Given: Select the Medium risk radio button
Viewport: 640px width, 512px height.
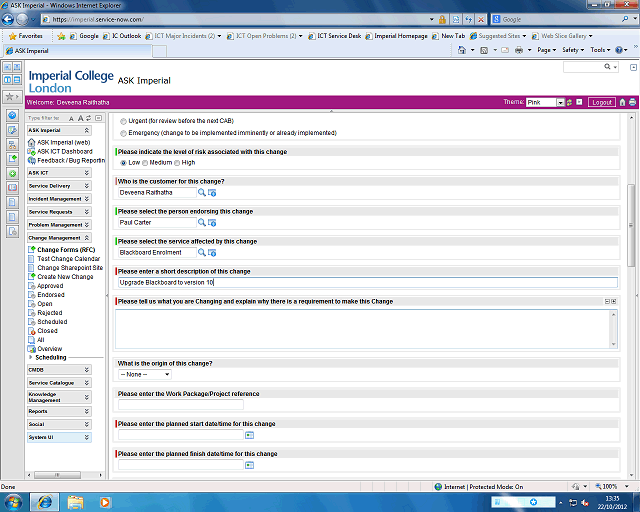Looking at the screenshot, I should point(145,162).
